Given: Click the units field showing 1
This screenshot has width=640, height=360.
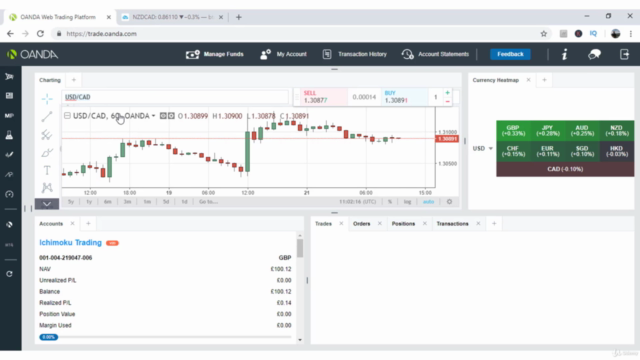Looking at the screenshot, I should point(436,97).
